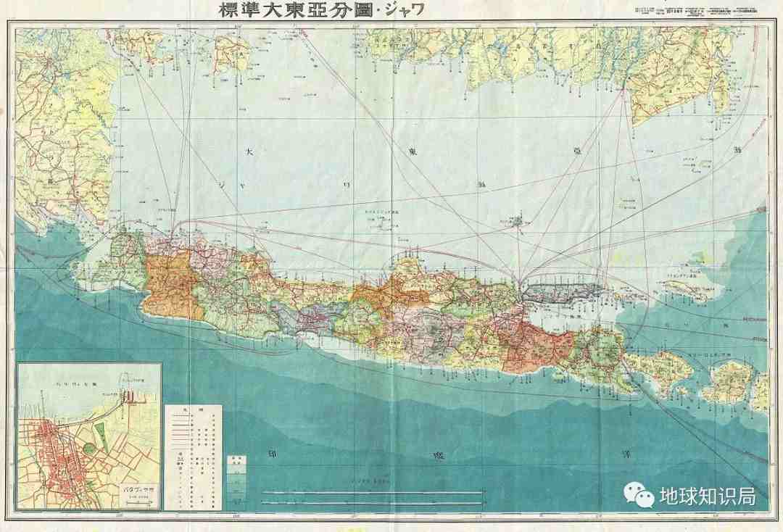Click the white legend box beside the inset
The height and width of the screenshot is (532, 783).
193,455
